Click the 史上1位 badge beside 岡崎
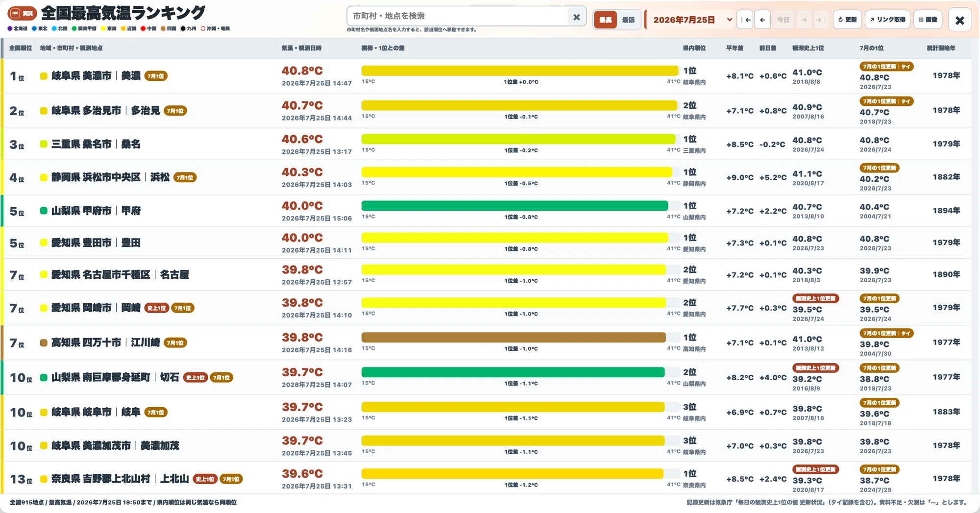 point(157,308)
